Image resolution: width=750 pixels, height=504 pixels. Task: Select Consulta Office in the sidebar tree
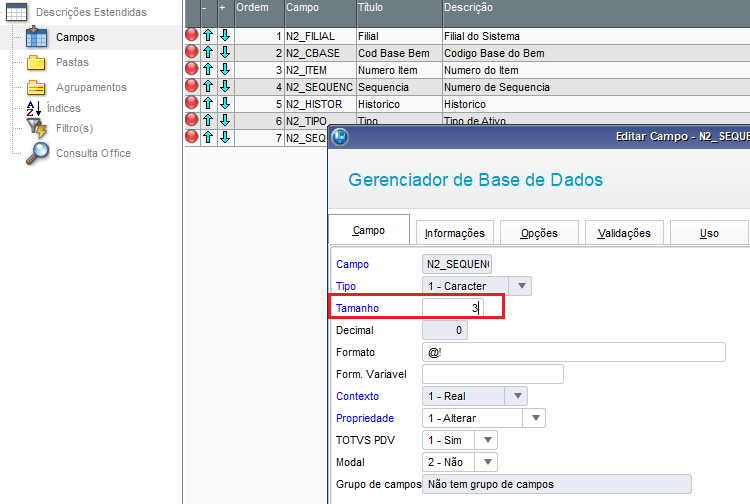coord(93,153)
